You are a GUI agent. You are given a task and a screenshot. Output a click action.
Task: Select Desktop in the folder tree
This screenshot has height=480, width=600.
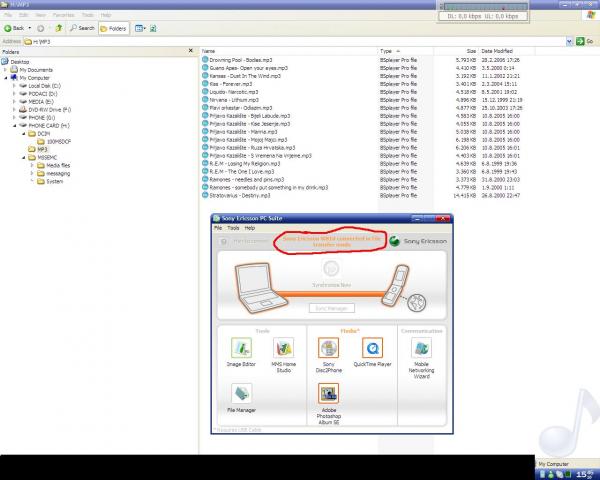pos(20,62)
